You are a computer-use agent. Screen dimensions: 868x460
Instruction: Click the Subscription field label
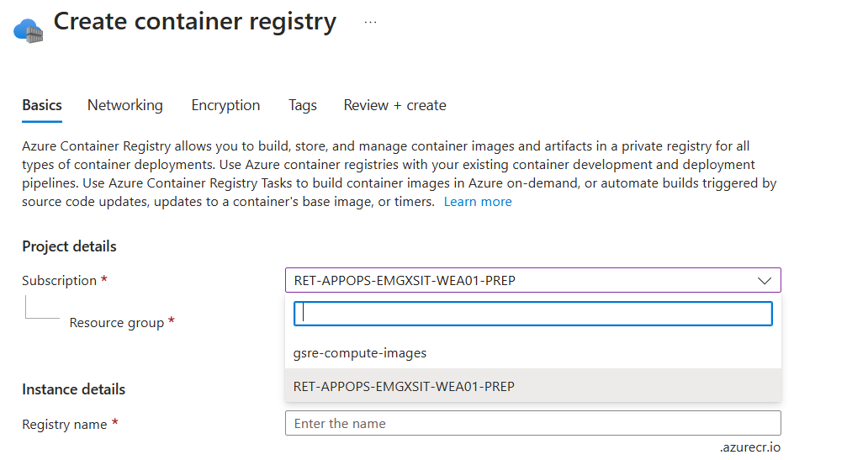coord(59,281)
